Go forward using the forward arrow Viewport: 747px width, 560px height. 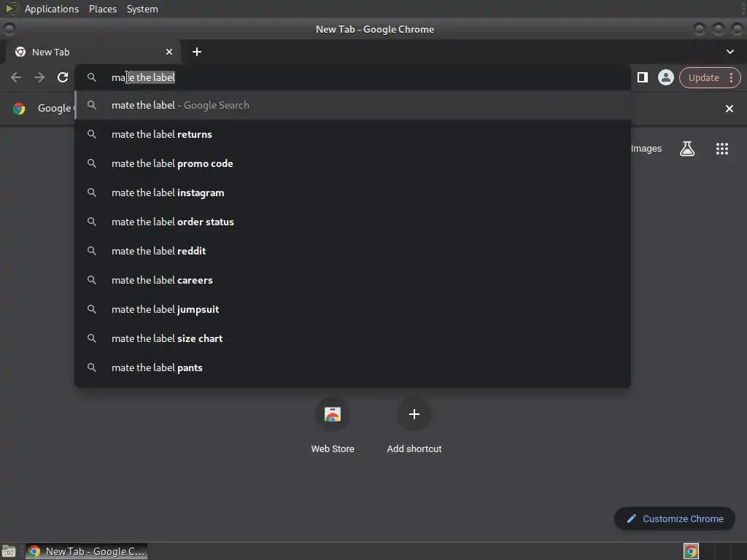[x=39, y=77]
